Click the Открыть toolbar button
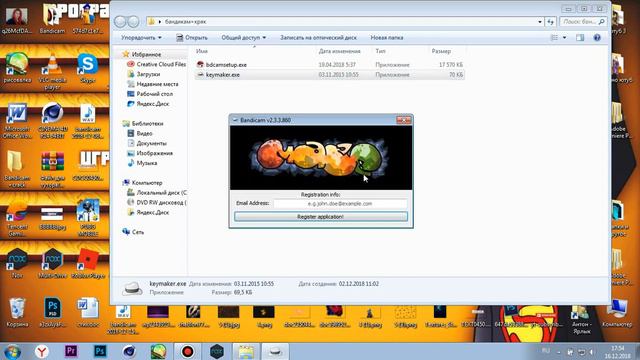 (x=192, y=38)
